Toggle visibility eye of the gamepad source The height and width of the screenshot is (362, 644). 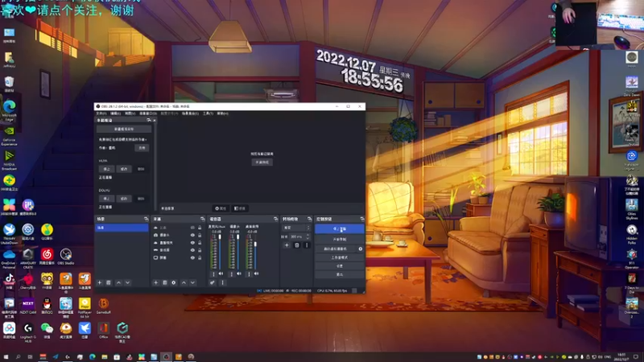(x=192, y=250)
